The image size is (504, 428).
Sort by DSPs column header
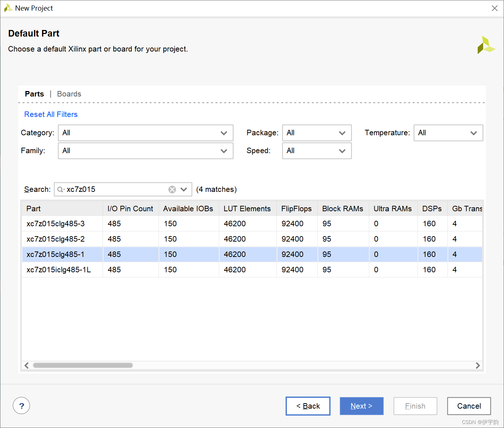[x=432, y=209]
